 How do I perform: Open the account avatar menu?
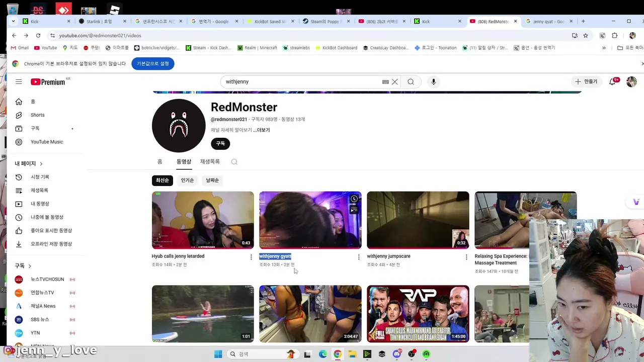pyautogui.click(x=631, y=81)
